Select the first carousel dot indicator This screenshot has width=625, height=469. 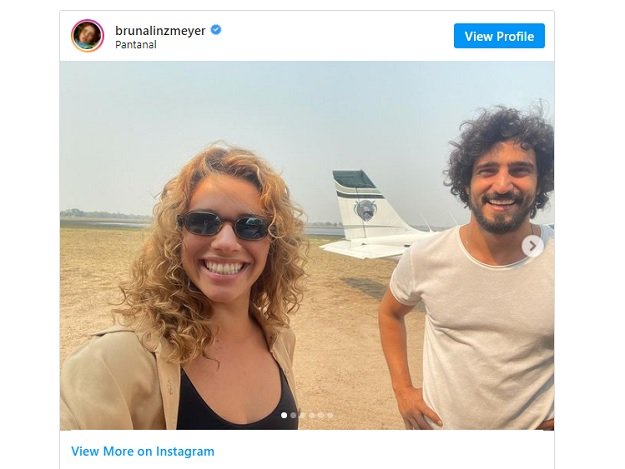point(284,414)
